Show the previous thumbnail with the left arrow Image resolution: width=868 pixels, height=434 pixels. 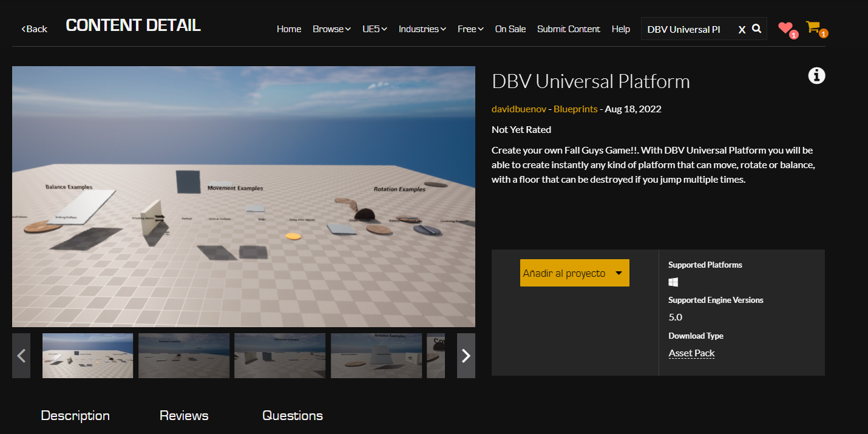[x=21, y=356]
